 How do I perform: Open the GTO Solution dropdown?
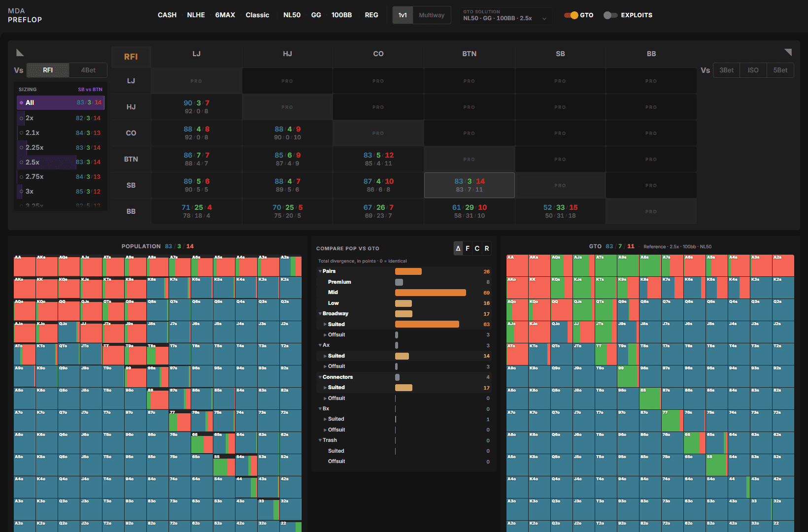505,15
